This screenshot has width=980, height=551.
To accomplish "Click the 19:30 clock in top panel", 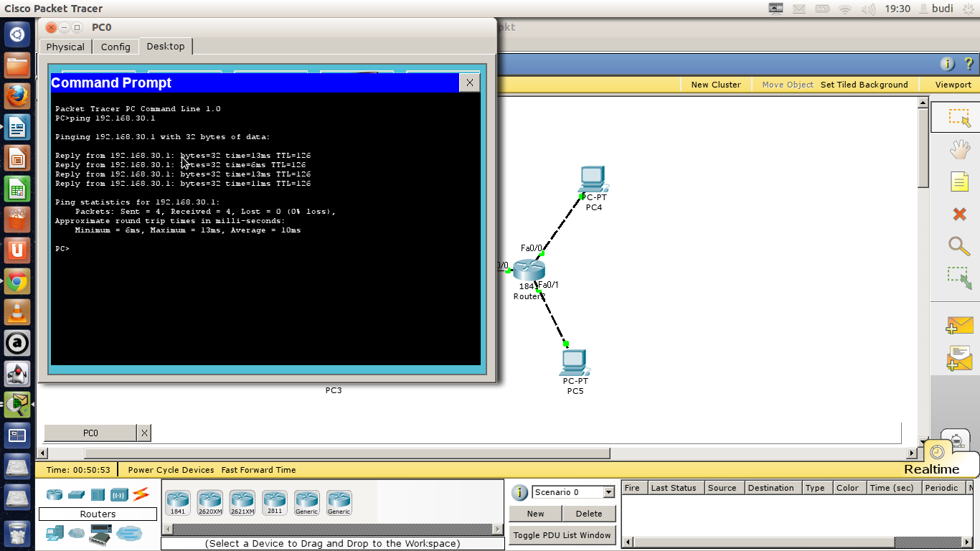I will [x=897, y=9].
